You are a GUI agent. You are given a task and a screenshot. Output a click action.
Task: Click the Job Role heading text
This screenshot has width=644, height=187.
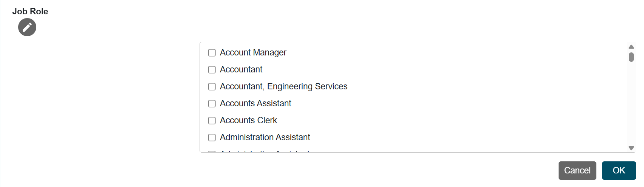[30, 11]
